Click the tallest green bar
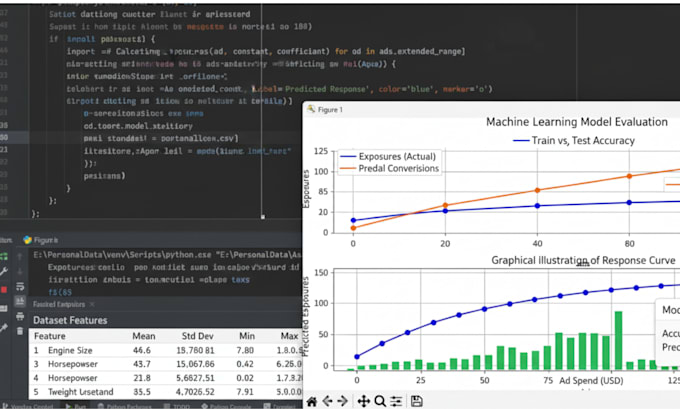Screen dimensions: 680x409 (x=618, y=340)
